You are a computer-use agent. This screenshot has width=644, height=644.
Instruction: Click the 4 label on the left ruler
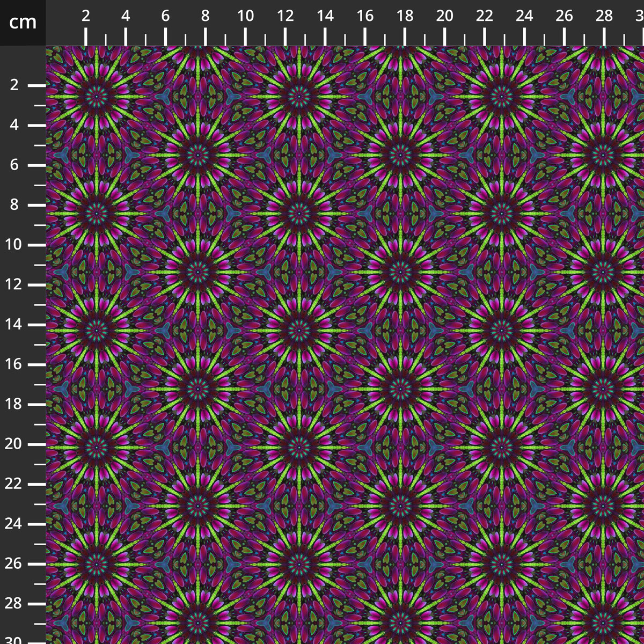15,125
